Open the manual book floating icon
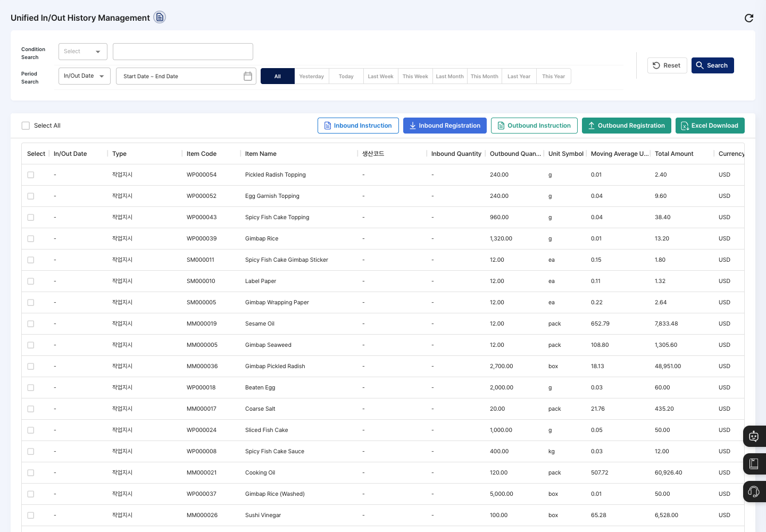766x532 pixels. [754, 464]
